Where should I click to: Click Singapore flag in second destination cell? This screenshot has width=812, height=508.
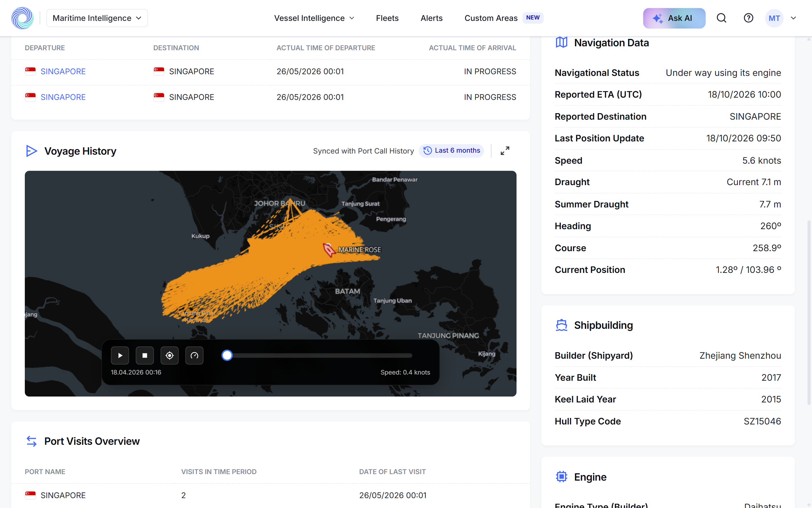[x=159, y=97]
